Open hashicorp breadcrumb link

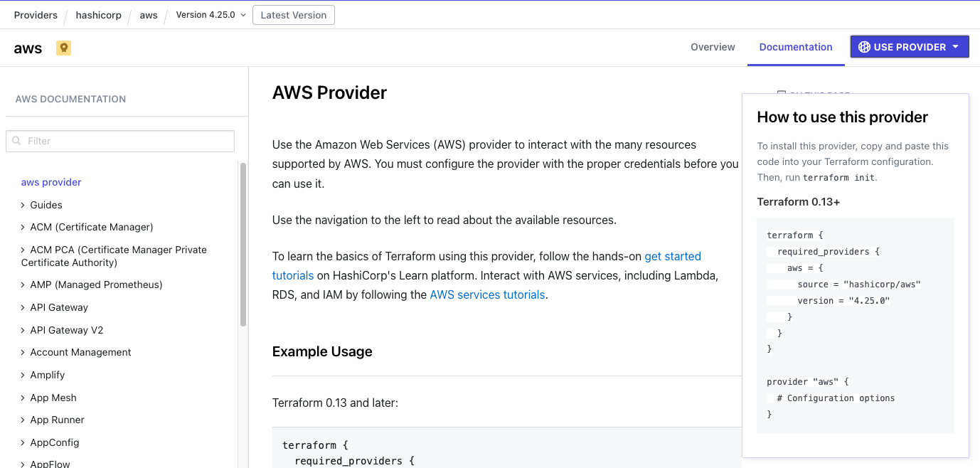(97, 15)
